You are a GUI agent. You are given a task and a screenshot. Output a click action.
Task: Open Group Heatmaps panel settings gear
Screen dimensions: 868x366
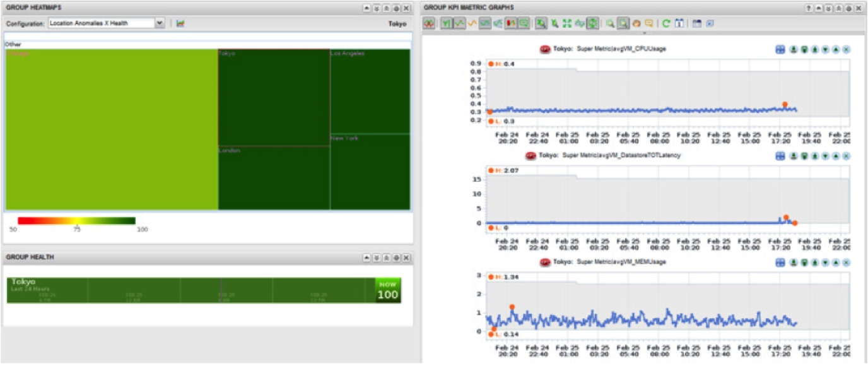[396, 8]
